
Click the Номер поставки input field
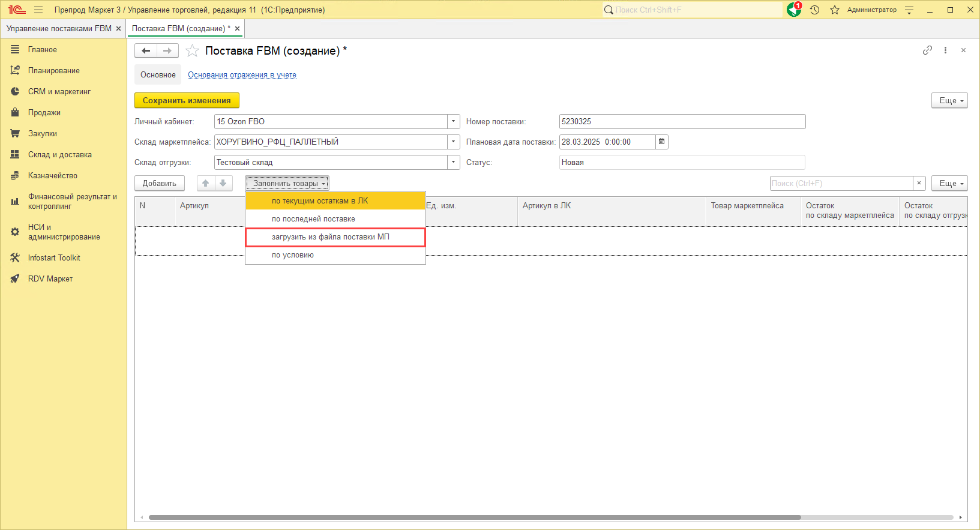coord(682,121)
